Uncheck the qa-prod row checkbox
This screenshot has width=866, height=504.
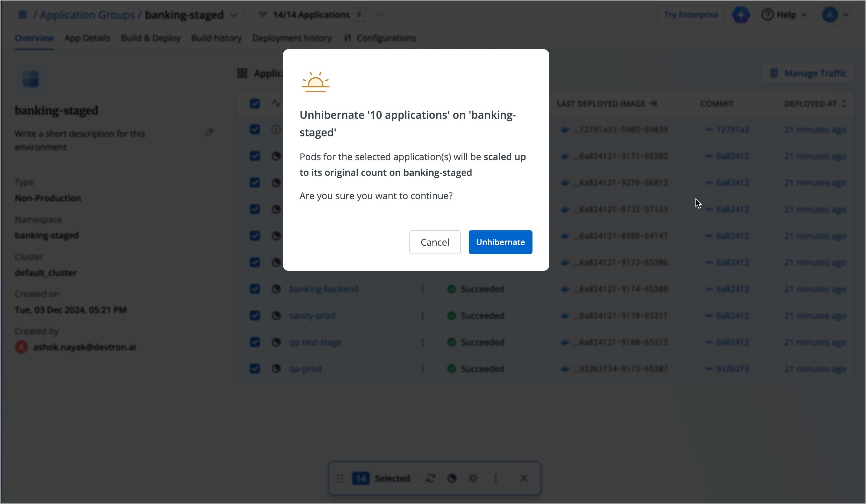(255, 369)
